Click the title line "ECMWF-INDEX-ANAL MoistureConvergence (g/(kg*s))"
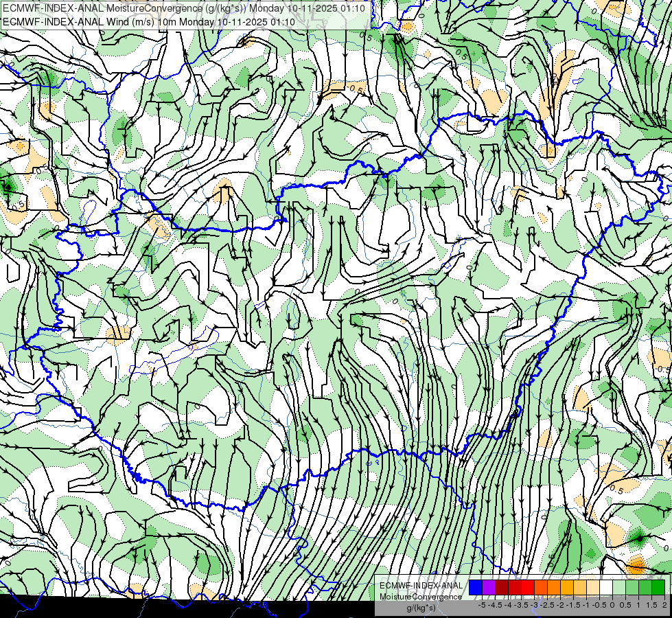 coord(125,8)
